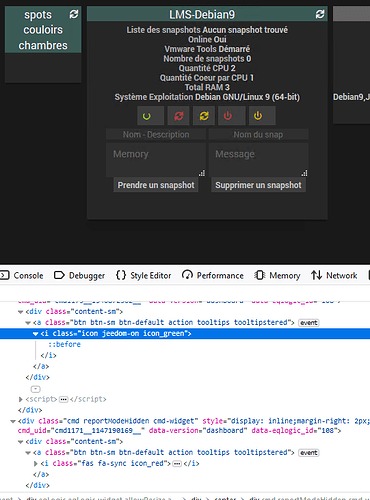Collapse the selected icon jeedom-on node

coord(35,334)
